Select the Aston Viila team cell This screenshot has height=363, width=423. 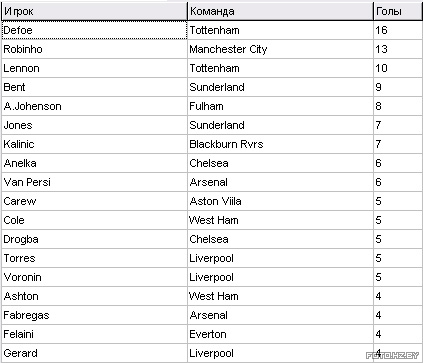click(x=280, y=201)
